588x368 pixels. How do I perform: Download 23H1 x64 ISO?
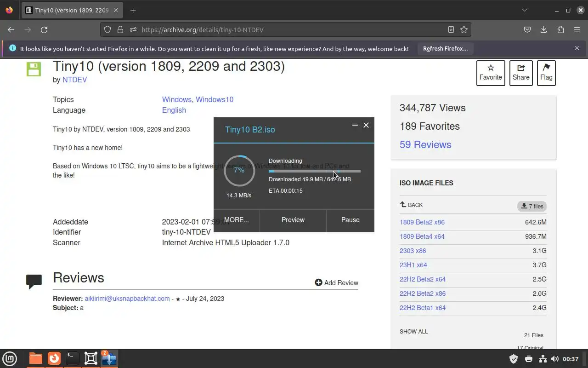tap(413, 265)
